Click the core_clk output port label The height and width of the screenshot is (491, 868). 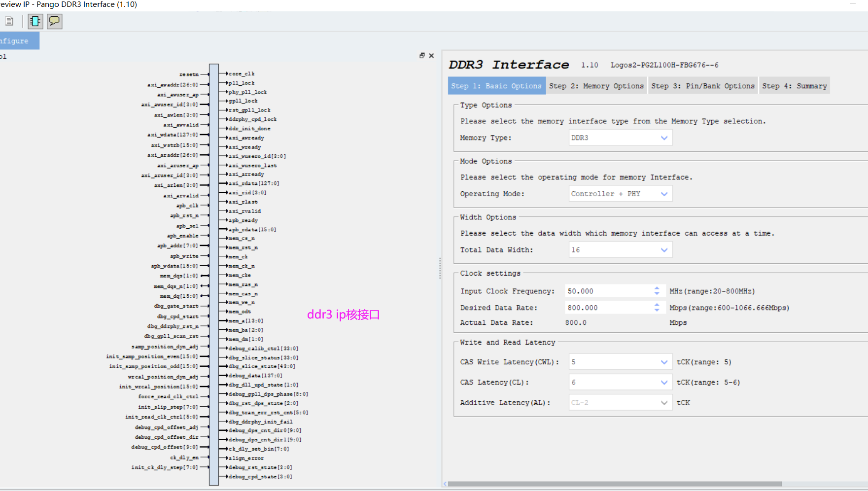[242, 73]
